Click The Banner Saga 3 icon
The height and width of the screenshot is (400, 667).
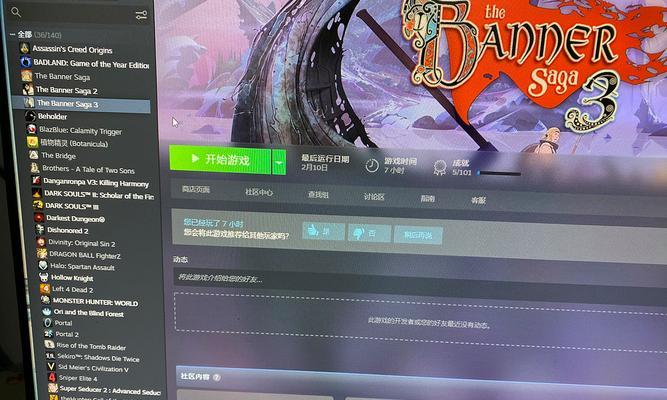pos(29,103)
